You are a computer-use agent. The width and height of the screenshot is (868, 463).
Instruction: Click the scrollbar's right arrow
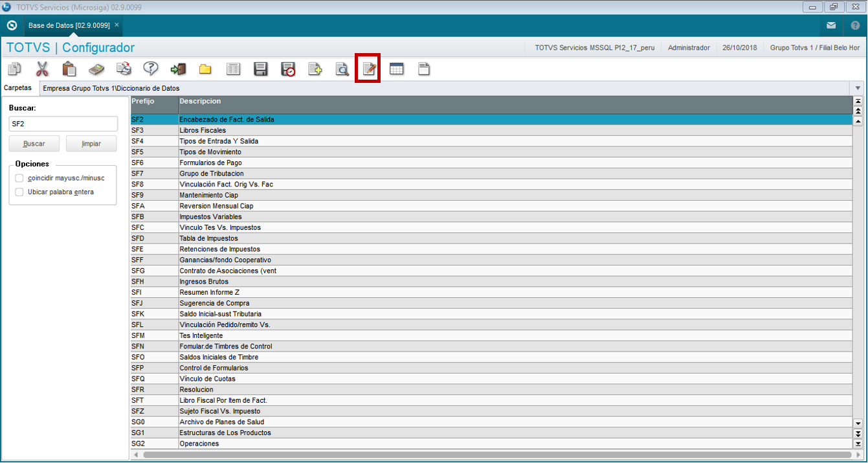[x=858, y=455]
